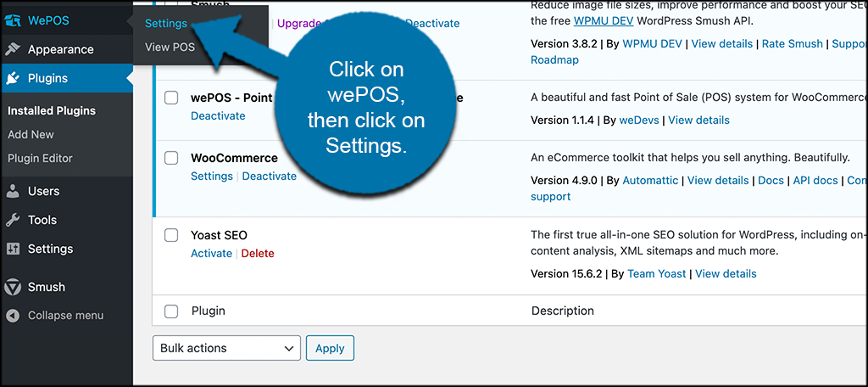Open Settings in the WePOS flyout submenu
The width and height of the screenshot is (868, 387).
click(166, 24)
